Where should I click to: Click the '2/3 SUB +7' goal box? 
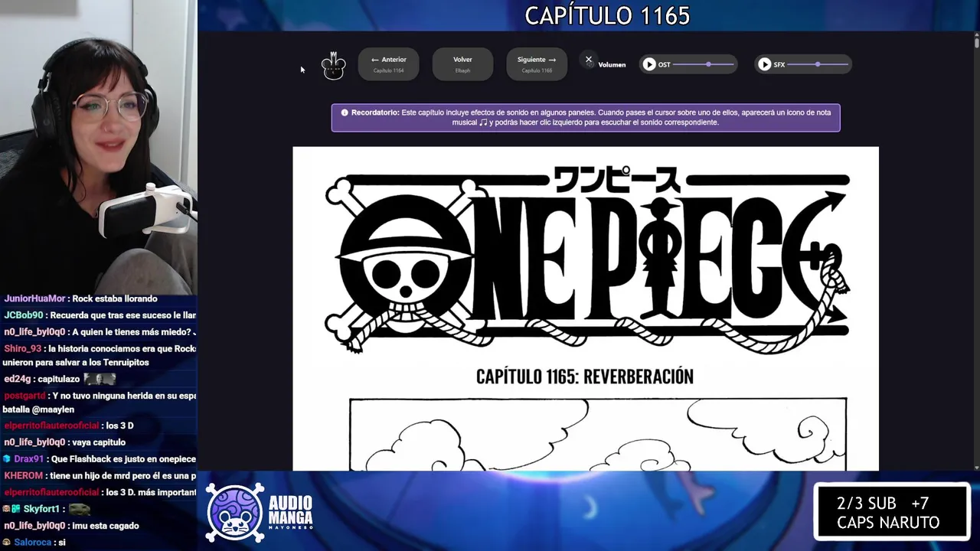coord(892,512)
